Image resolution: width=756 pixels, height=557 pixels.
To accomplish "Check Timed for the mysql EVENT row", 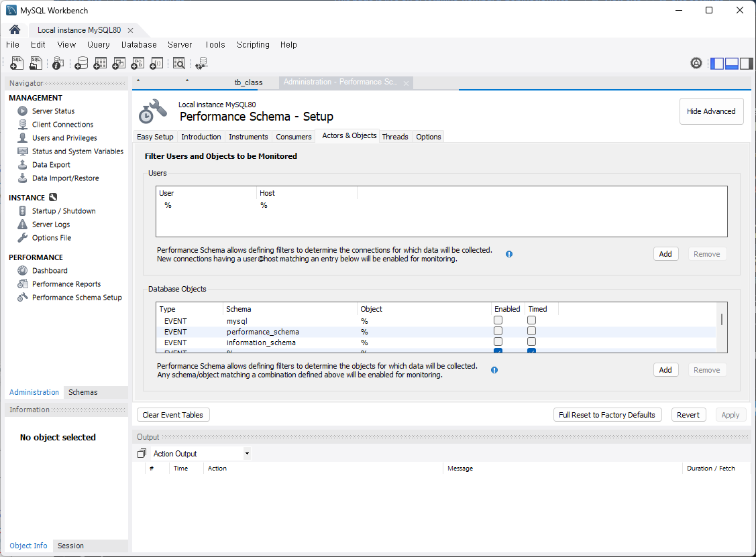I will (531, 320).
